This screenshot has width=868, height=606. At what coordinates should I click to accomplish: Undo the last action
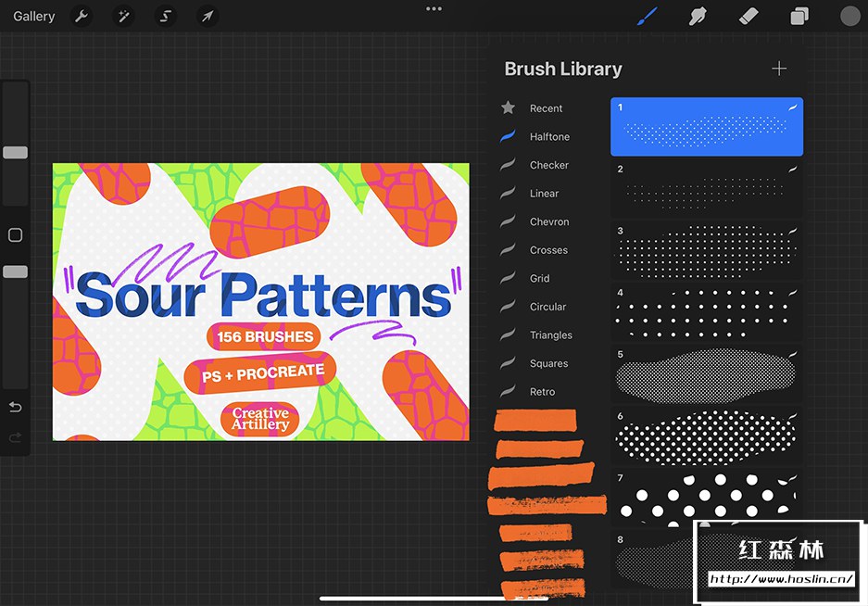16,407
